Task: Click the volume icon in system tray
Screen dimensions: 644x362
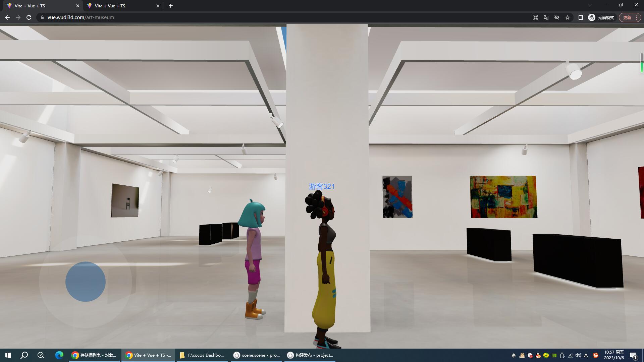Action: (x=578, y=355)
